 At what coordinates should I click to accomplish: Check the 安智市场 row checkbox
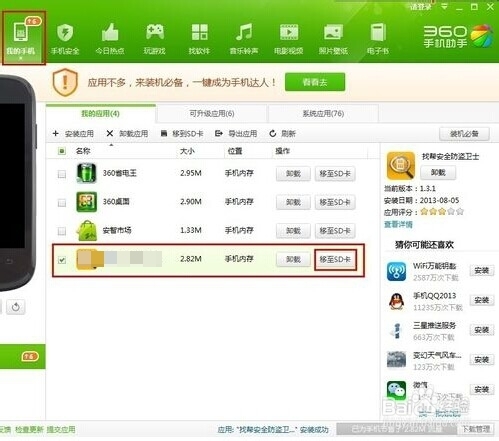(x=62, y=231)
